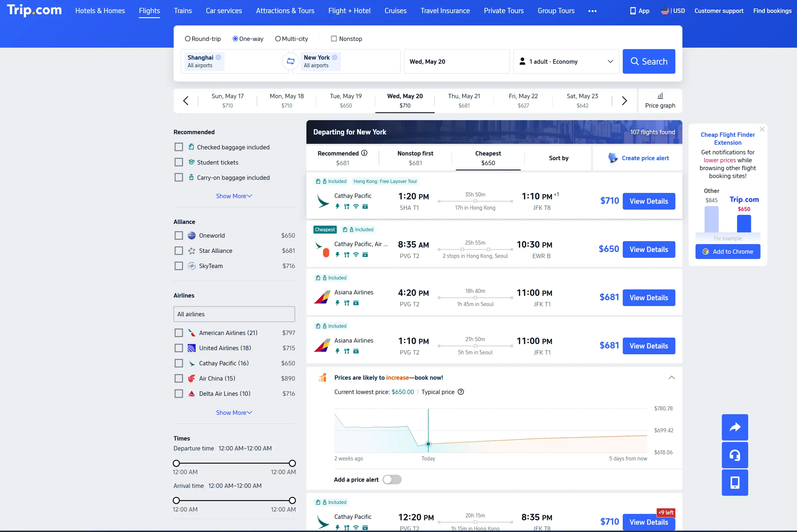This screenshot has width=797, height=532.
Task: Select the Fri, May 22 date tab
Action: point(523,101)
